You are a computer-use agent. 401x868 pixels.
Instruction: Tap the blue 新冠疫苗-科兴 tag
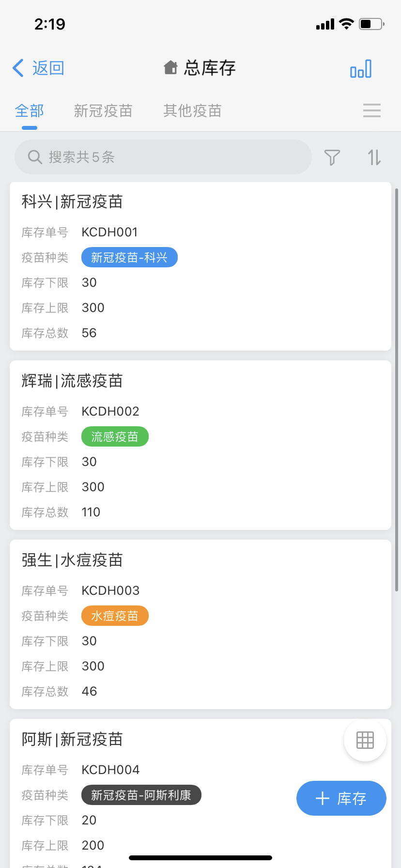point(129,258)
